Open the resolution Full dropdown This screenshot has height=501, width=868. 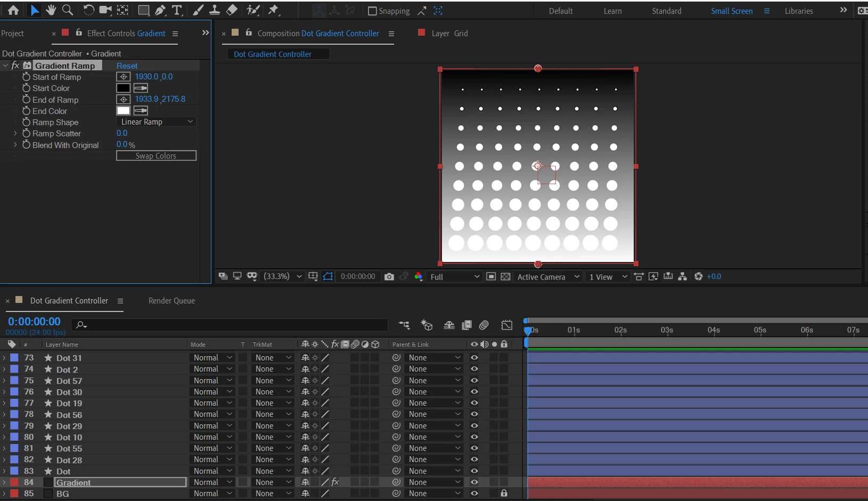click(454, 277)
